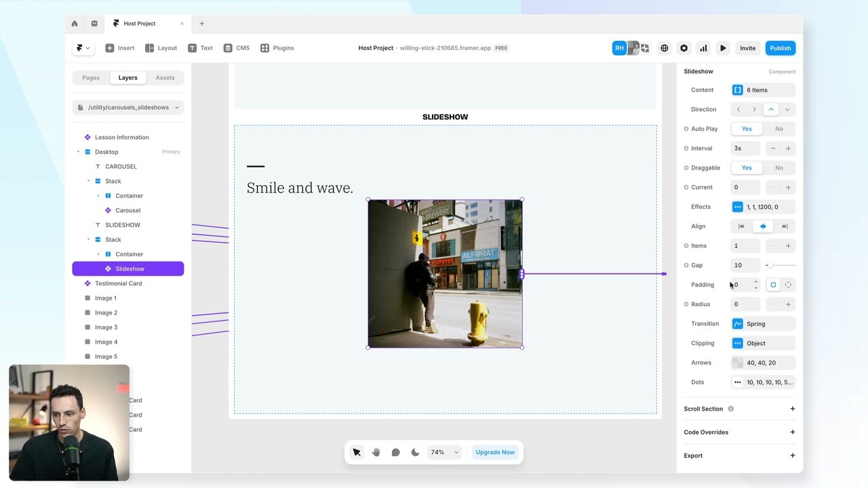The image size is (868, 488).
Task: Add a Scroll Section with plus
Action: click(x=792, y=409)
